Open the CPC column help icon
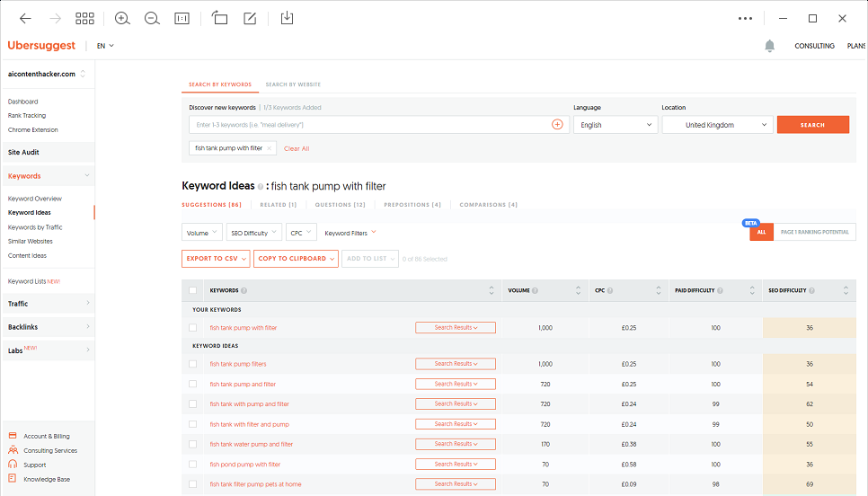 [610, 290]
